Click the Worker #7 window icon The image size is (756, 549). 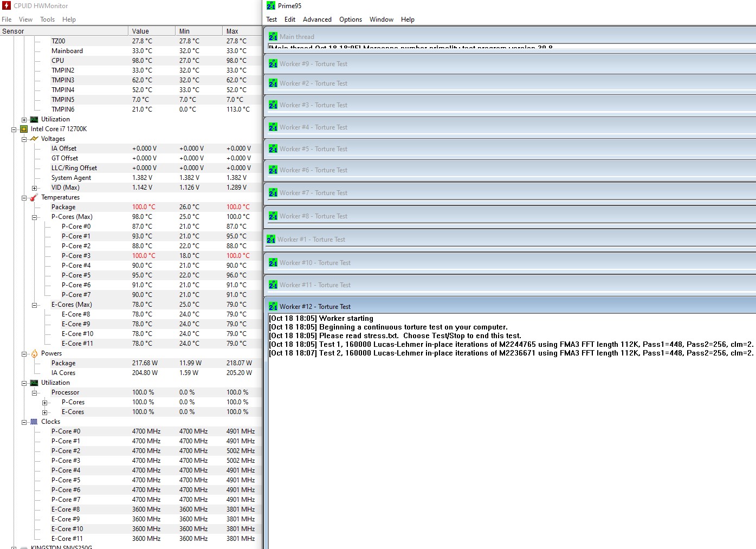tap(273, 193)
